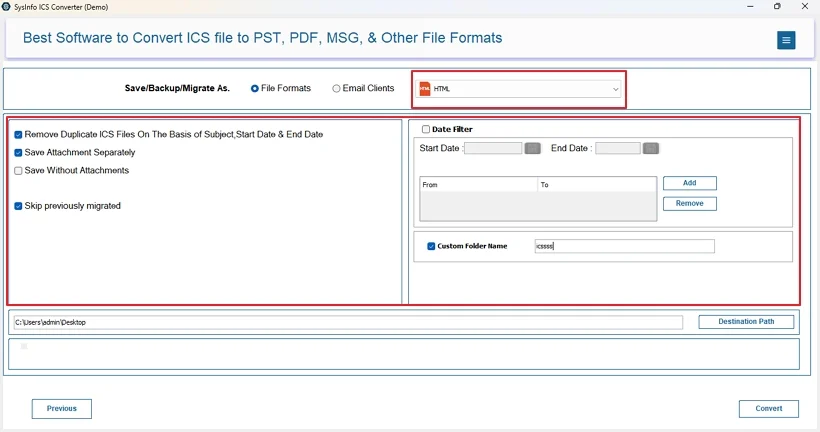Click the Start Date input field
This screenshot has width=820, height=432.
493,149
